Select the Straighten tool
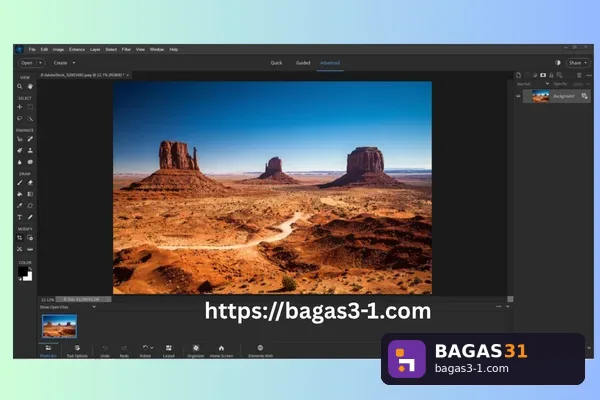The height and width of the screenshot is (400, 600). click(30, 249)
